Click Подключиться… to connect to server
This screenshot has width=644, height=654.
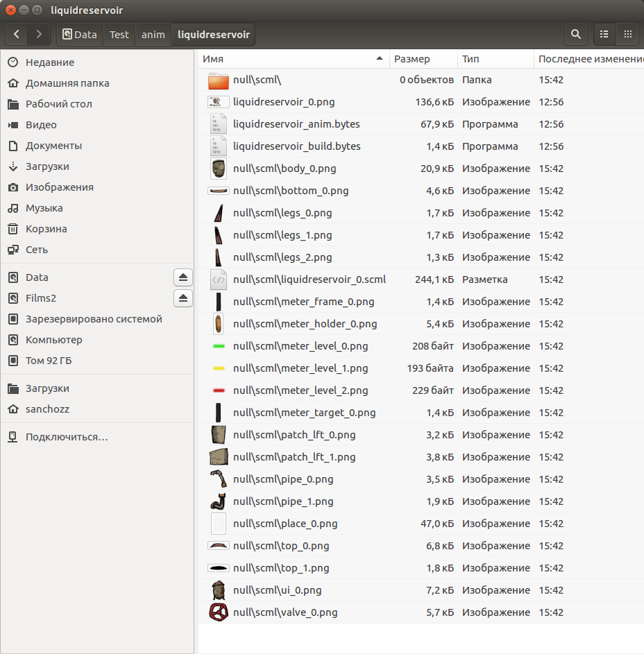[67, 437]
